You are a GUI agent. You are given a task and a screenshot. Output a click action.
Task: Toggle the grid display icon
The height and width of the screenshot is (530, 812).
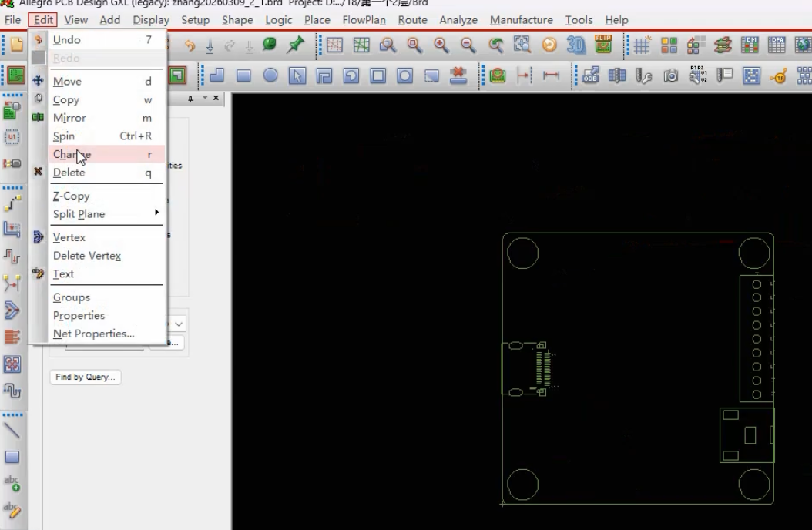[642, 45]
